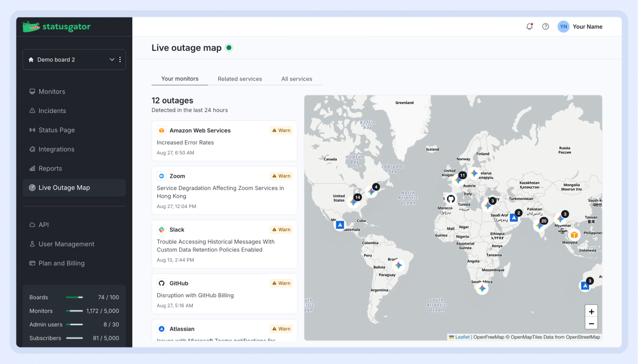The height and width of the screenshot is (364, 638).
Task: Click the 'Aug 27, 12:04 PM' timestamp
Action: (x=176, y=206)
